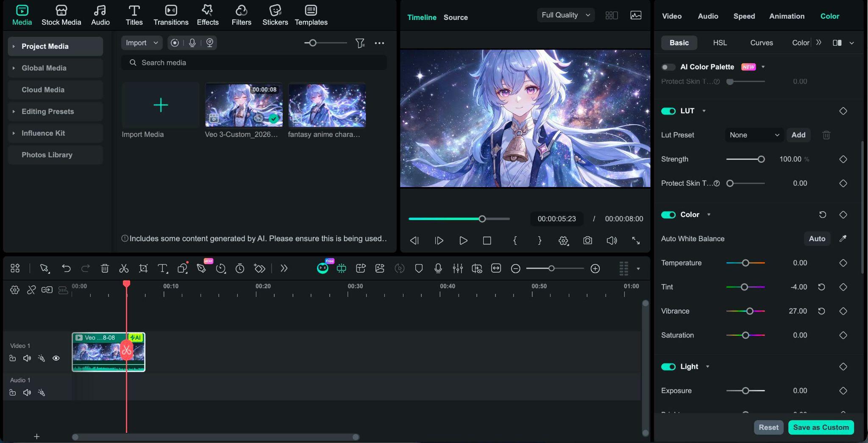The image size is (868, 443).
Task: Add a marker with the shield icon
Action: (x=419, y=268)
